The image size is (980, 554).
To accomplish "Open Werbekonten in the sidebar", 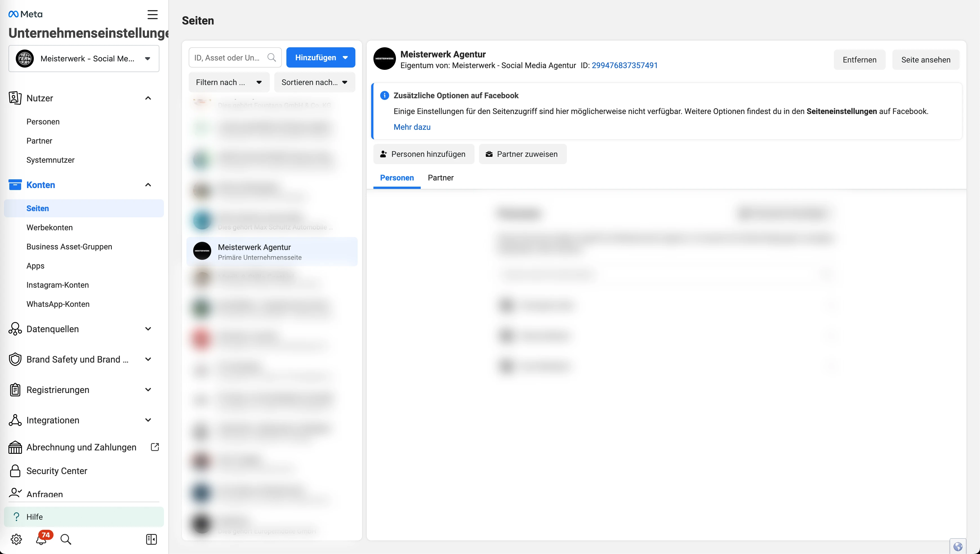I will tap(50, 227).
